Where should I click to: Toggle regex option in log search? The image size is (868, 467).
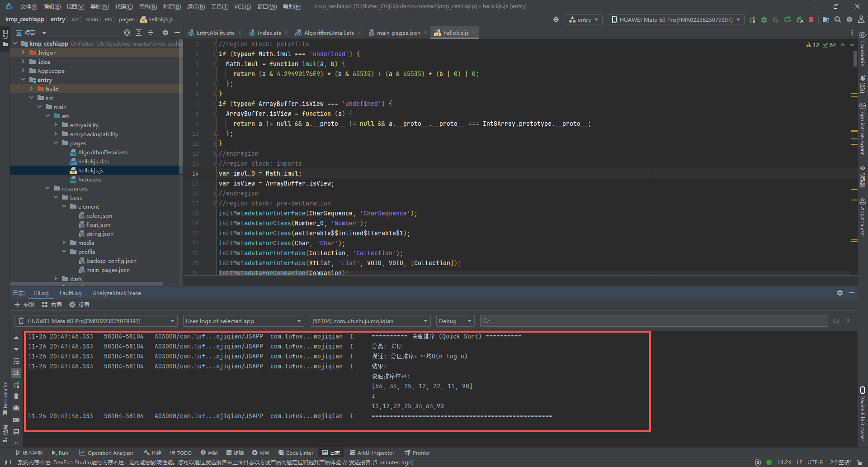[848, 321]
